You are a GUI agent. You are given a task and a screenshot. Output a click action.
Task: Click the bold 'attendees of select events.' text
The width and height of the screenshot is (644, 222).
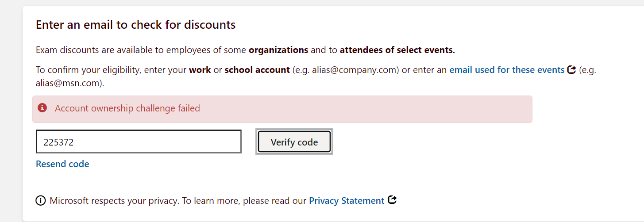click(x=397, y=50)
